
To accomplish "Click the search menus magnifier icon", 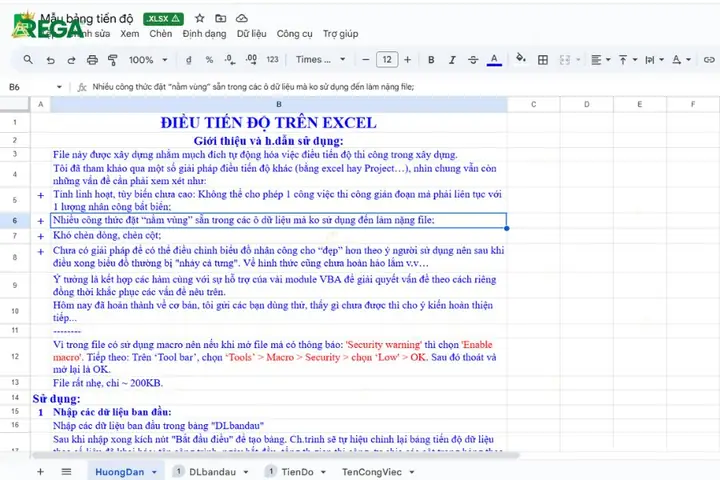I will 28,60.
